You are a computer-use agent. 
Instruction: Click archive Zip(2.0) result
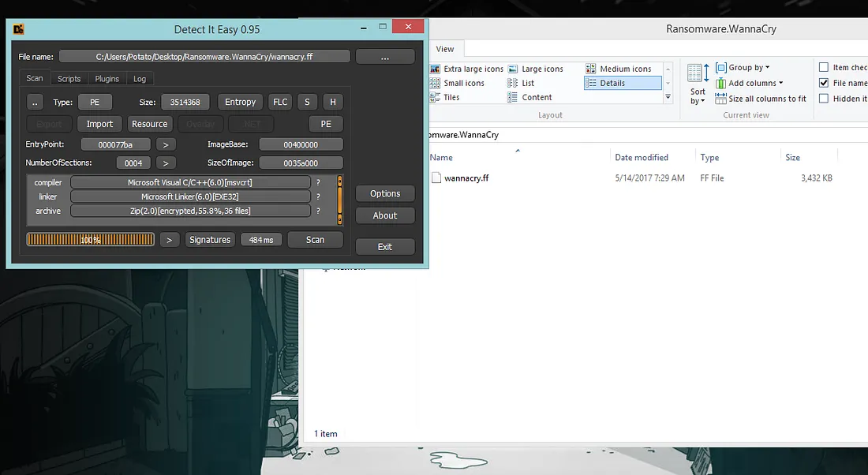click(x=190, y=211)
